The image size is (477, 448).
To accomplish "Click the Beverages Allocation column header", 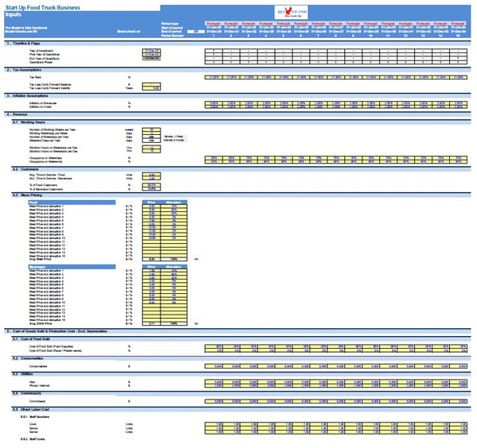I will 175,268.
